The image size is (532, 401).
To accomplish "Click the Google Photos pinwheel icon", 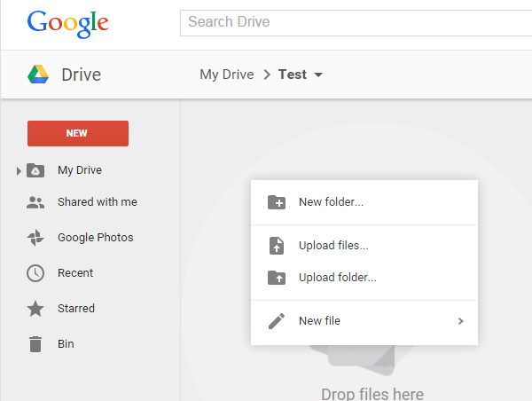I will click(35, 238).
